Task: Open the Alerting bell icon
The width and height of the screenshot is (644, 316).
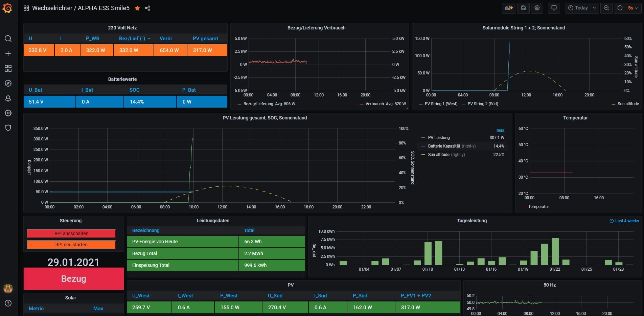Action: point(8,98)
